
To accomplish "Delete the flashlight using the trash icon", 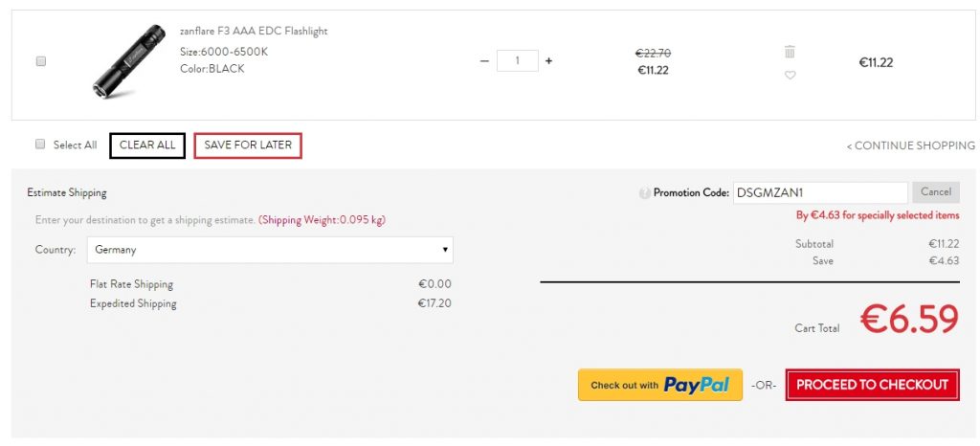I will coord(790,52).
